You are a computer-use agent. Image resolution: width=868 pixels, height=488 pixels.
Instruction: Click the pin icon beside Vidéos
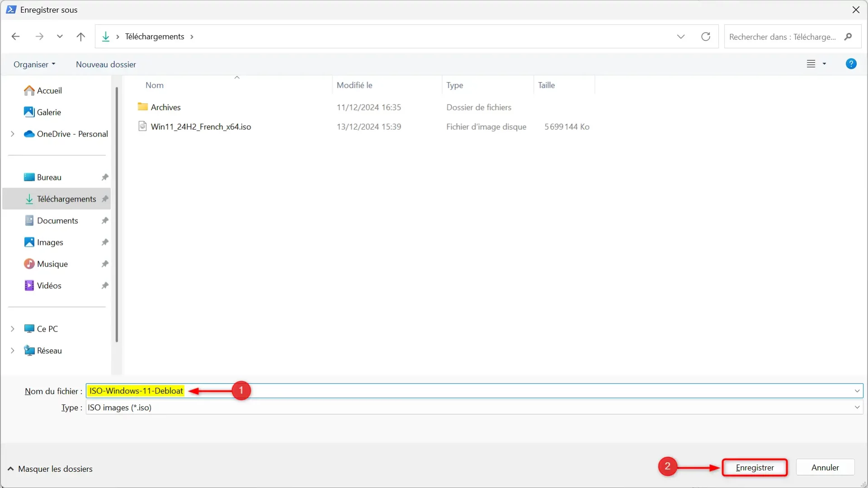coord(105,286)
